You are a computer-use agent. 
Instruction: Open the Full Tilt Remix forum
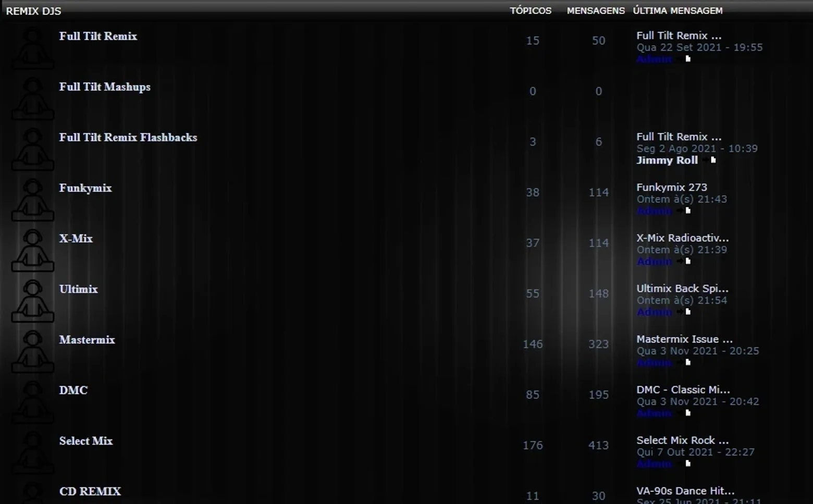(98, 36)
